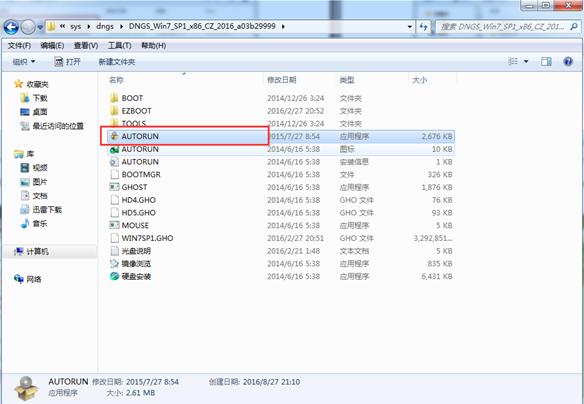Click the 桌面 icon in sidebar
This screenshot has height=404, width=584.
(x=25, y=112)
